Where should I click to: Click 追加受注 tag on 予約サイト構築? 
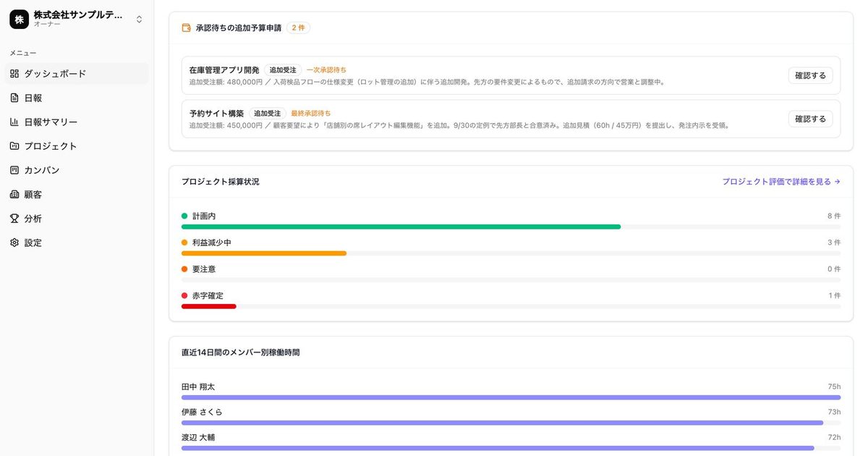pyautogui.click(x=267, y=114)
